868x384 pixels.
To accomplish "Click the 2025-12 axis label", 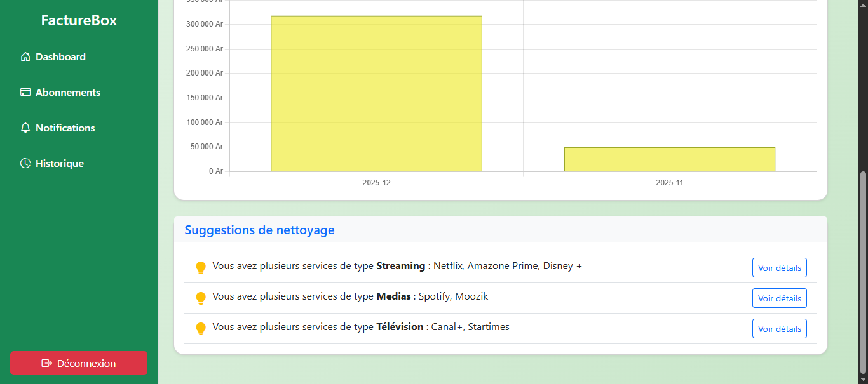I will (x=376, y=183).
